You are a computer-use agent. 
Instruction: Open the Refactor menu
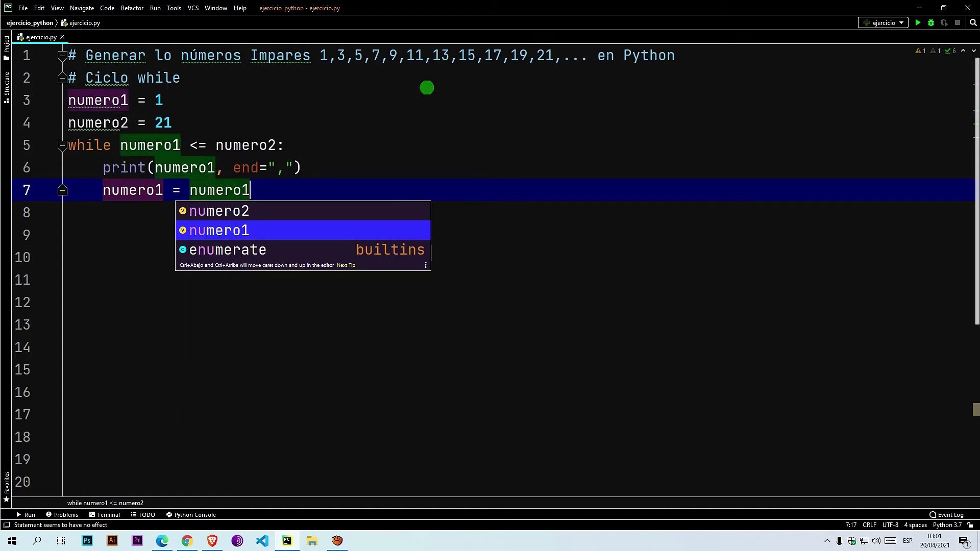[132, 8]
